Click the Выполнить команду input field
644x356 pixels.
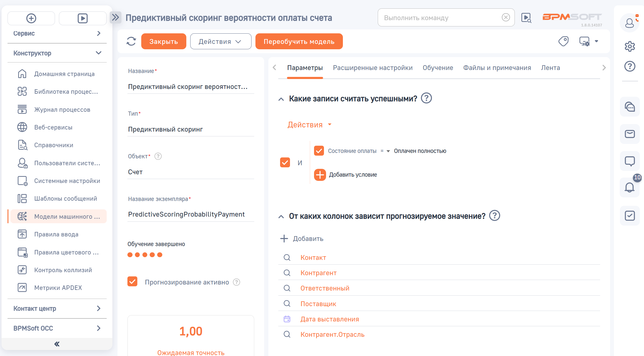pos(436,17)
